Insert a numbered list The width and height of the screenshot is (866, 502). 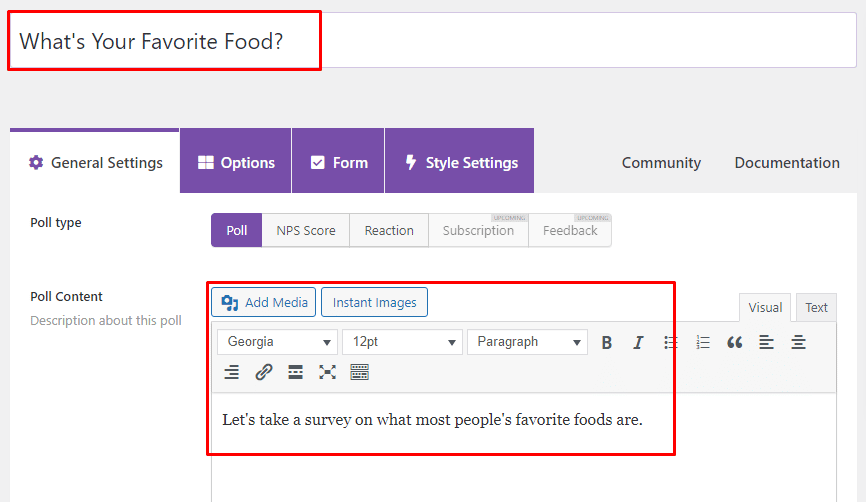point(703,342)
